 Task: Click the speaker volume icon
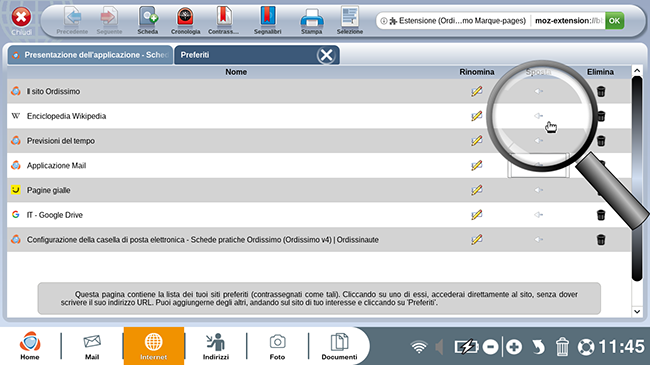[439, 347]
